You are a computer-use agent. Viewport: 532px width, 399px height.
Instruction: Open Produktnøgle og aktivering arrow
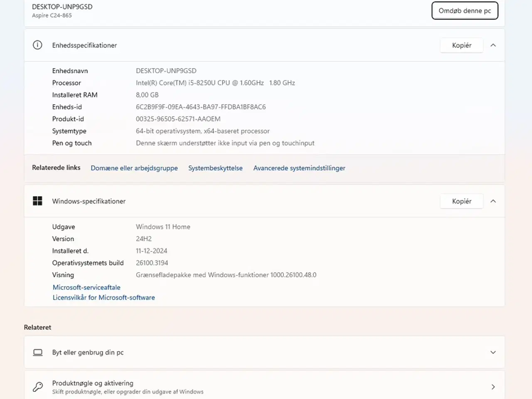pyautogui.click(x=493, y=387)
